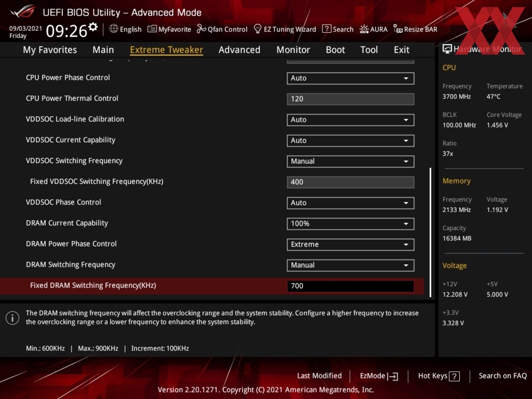Click Fixed DRAM Switching Frequency 700 field

pos(350,286)
